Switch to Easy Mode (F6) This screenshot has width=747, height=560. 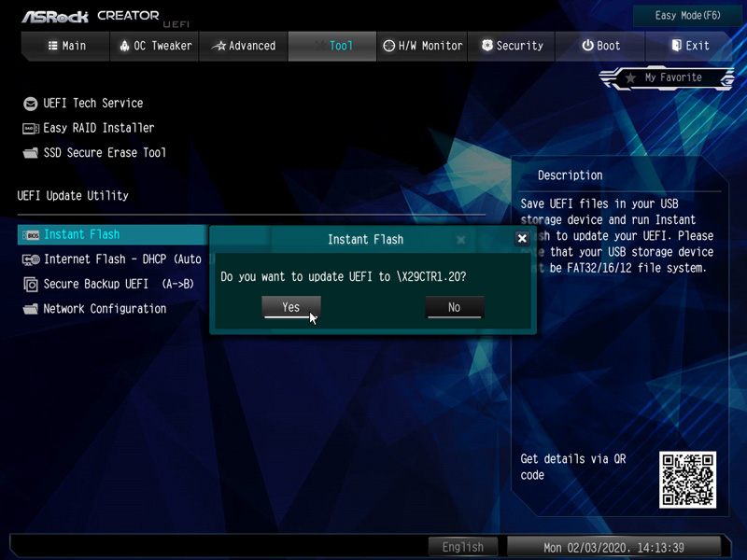(x=687, y=16)
